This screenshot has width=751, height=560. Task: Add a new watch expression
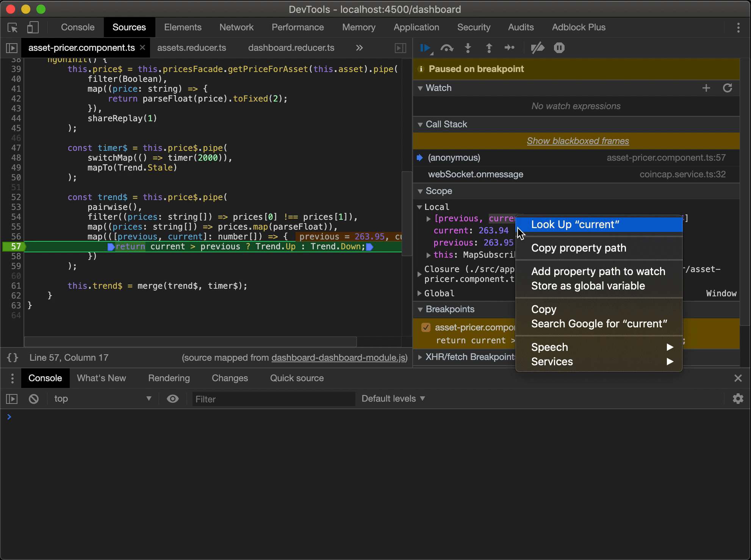point(706,88)
